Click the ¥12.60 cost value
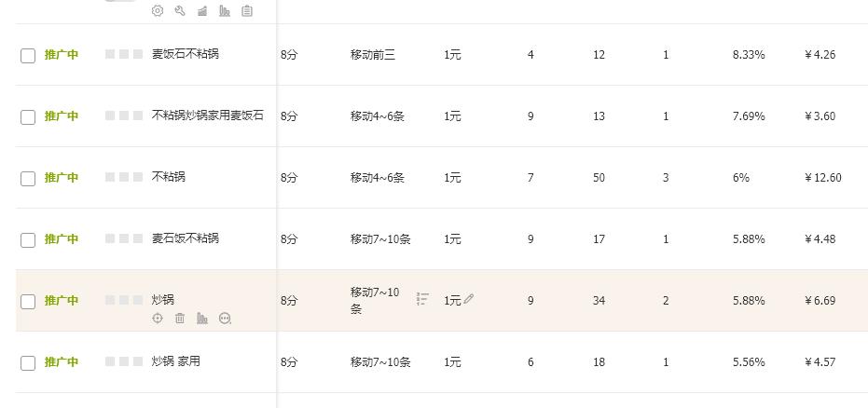The image size is (868, 408). pos(822,178)
